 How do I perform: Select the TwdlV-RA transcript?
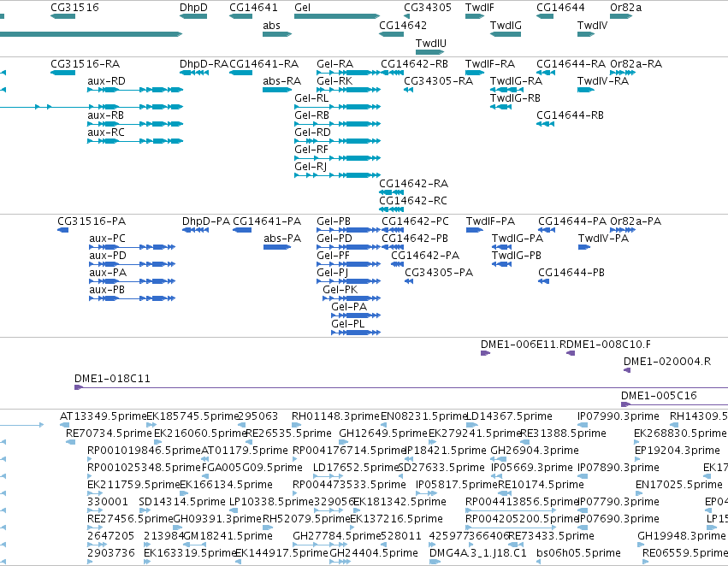coord(586,90)
